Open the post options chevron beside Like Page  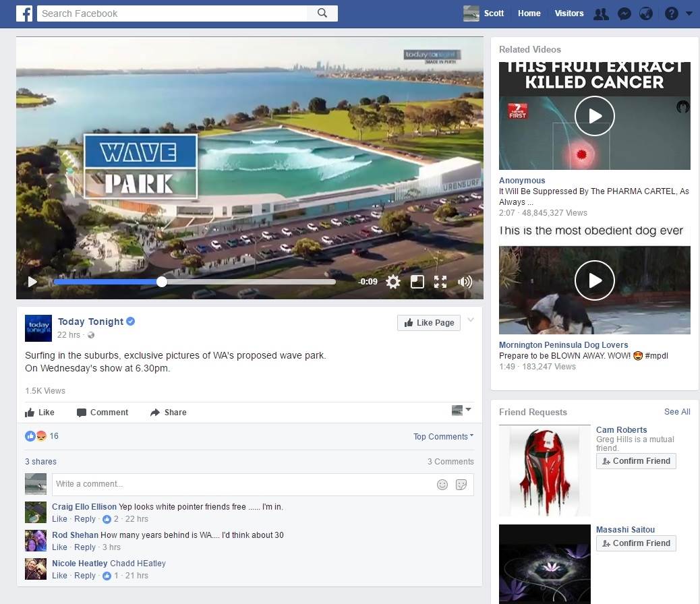(471, 320)
